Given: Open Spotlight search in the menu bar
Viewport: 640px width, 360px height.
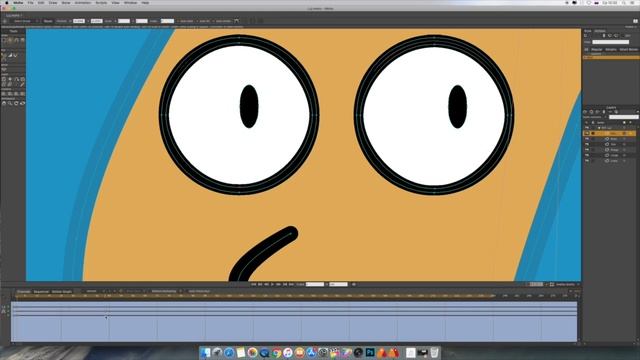Looking at the screenshot, I should pos(624,2).
